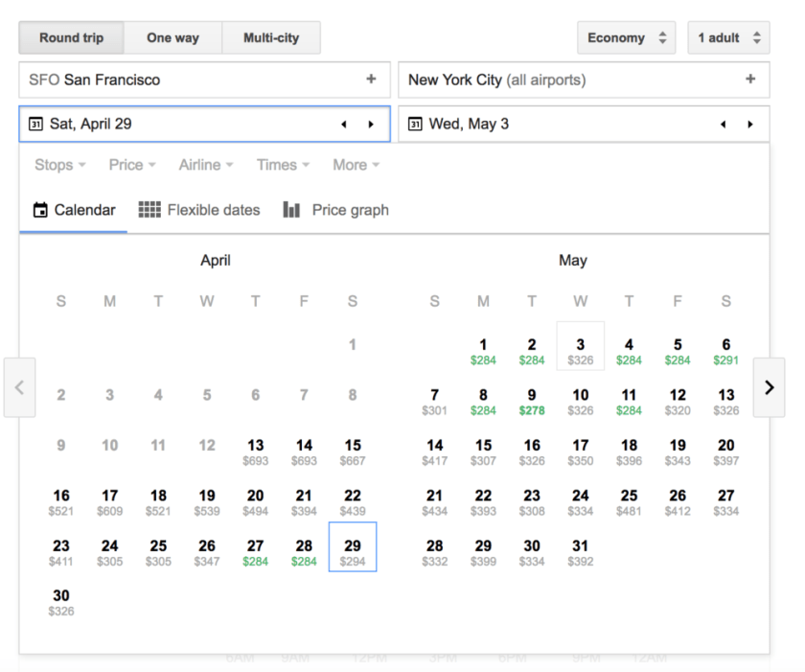
Task: Click the plus icon beside New York City
Action: tap(750, 80)
